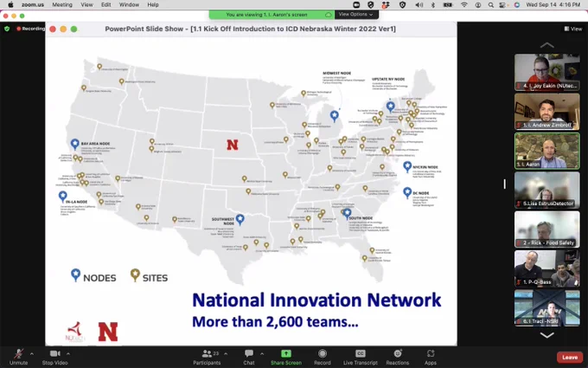588x368 pixels.
Task: Click the NYCRIN Node pin on map
Action: click(x=407, y=166)
